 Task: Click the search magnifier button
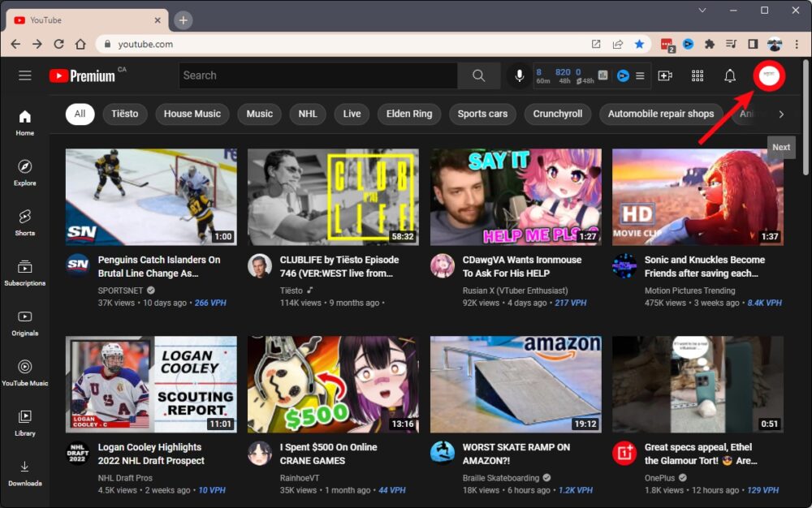(479, 75)
